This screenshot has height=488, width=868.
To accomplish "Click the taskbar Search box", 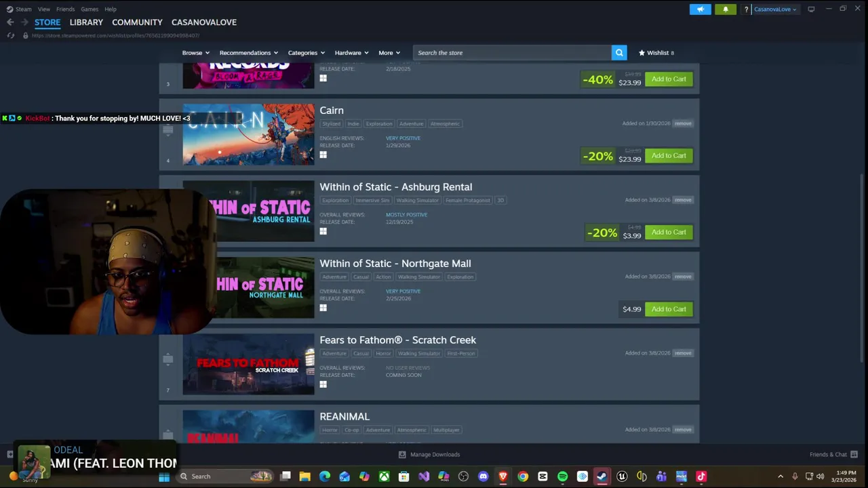I will 226,476.
